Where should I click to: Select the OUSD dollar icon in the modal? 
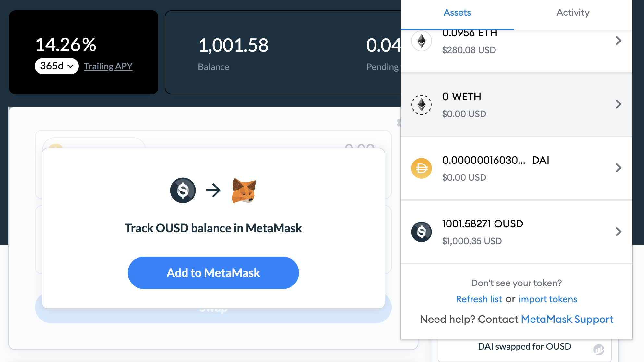click(183, 190)
